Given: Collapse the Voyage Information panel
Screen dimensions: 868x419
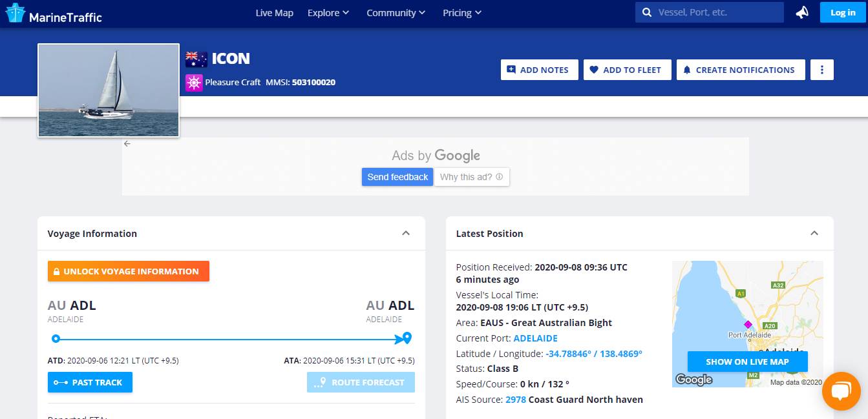Looking at the screenshot, I should click(406, 233).
